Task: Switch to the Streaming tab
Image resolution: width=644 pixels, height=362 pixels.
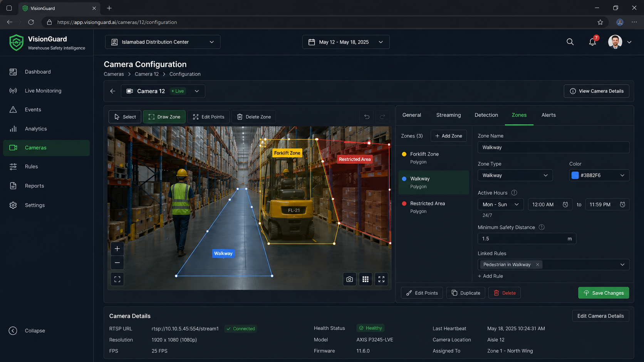Action: pyautogui.click(x=448, y=115)
